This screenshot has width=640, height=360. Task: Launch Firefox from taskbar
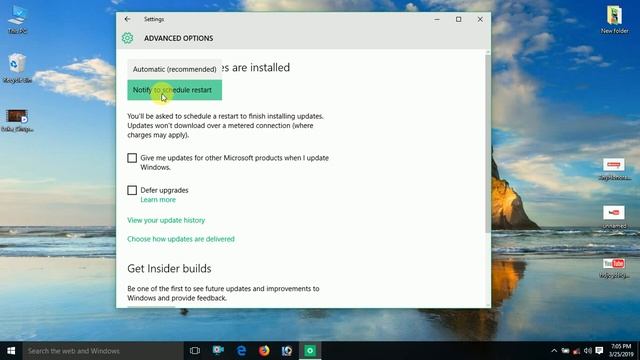pos(264,351)
